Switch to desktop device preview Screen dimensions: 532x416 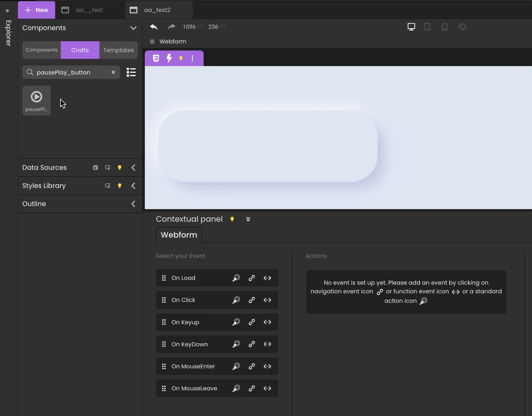tap(411, 27)
